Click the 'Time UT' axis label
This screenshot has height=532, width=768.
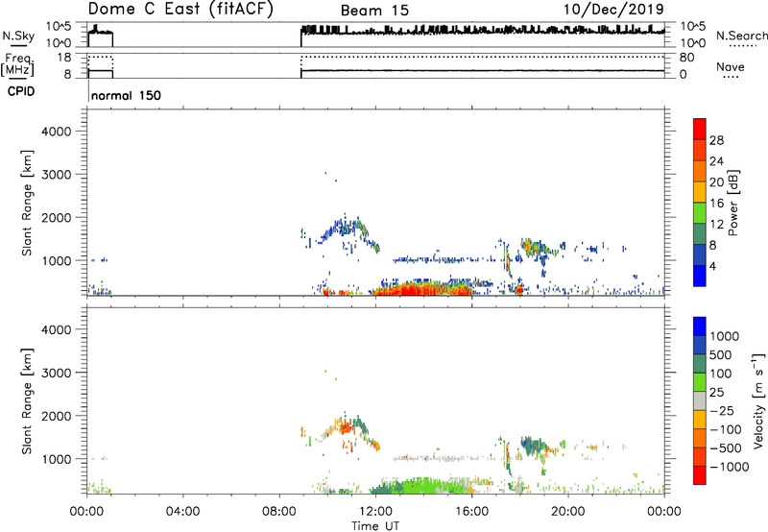(x=375, y=526)
